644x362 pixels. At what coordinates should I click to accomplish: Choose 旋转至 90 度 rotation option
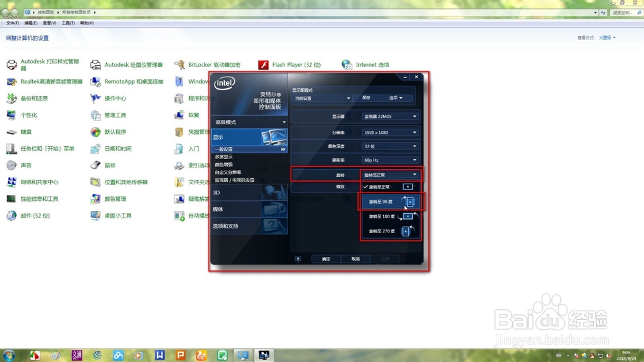click(390, 202)
